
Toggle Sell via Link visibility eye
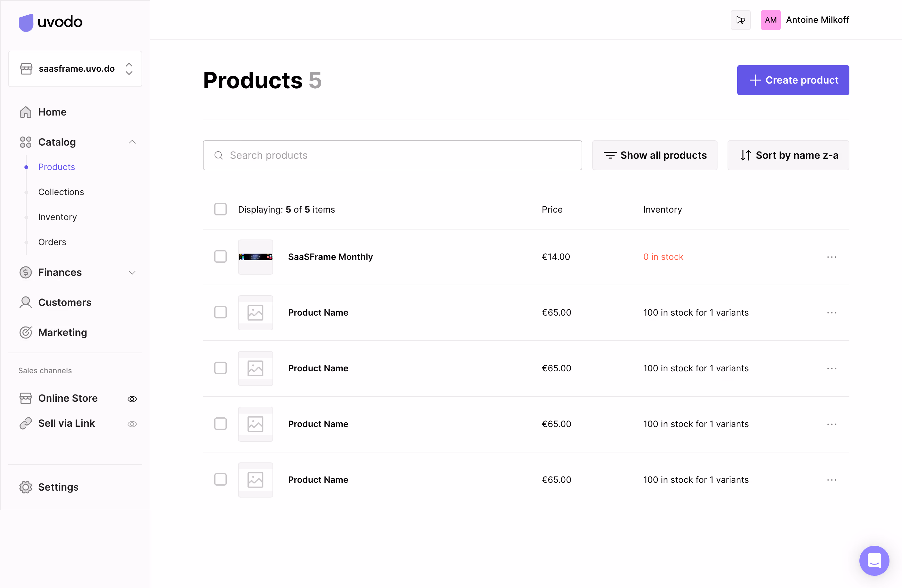132,424
